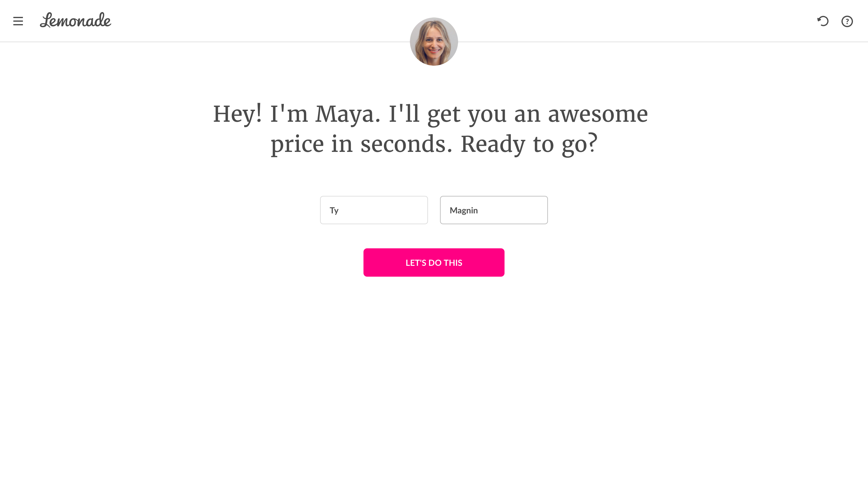868x484 pixels.
Task: Click the Lemonade logo
Action: pos(75,20)
